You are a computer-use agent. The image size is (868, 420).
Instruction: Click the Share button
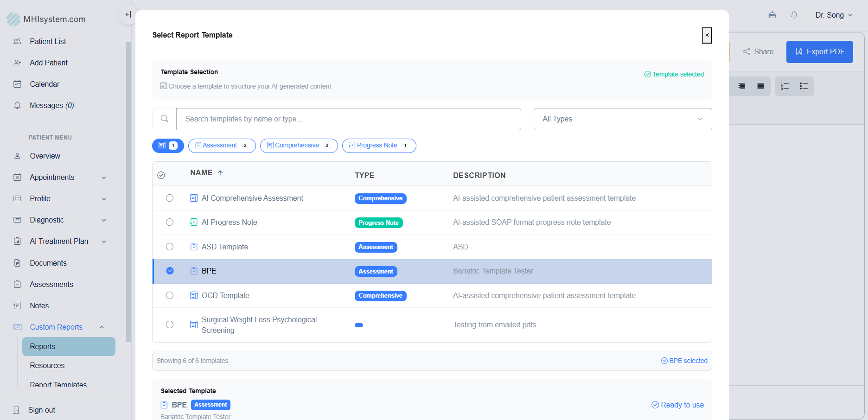pos(758,52)
